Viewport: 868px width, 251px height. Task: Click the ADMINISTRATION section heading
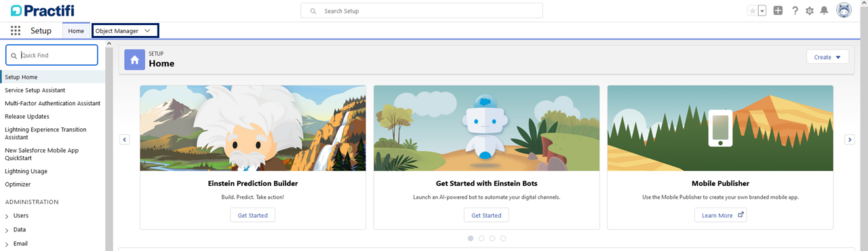[32, 201]
